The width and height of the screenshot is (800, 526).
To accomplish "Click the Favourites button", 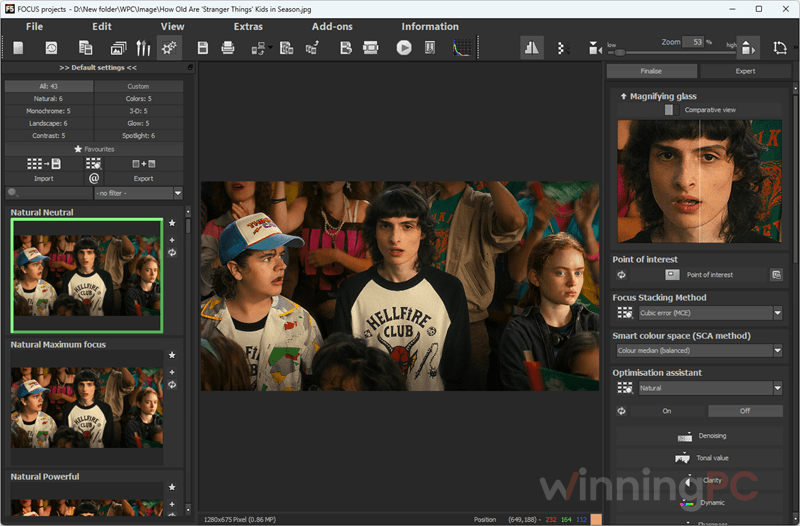I will [x=94, y=149].
